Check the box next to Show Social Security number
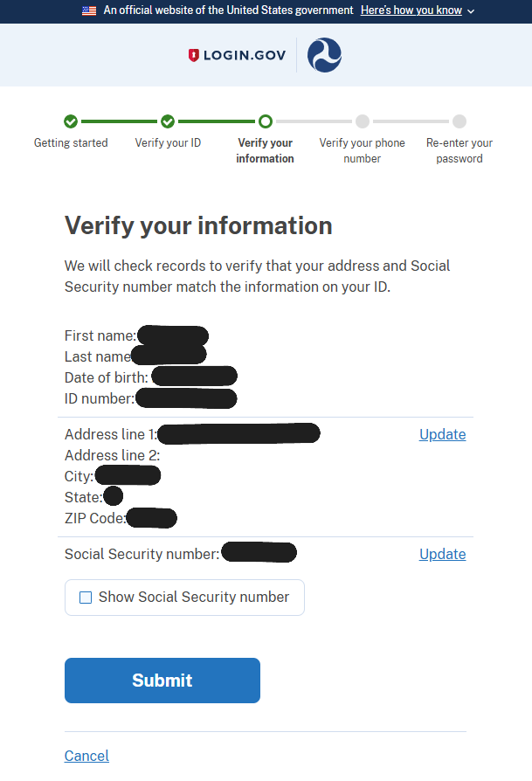The image size is (532, 781). (x=86, y=597)
